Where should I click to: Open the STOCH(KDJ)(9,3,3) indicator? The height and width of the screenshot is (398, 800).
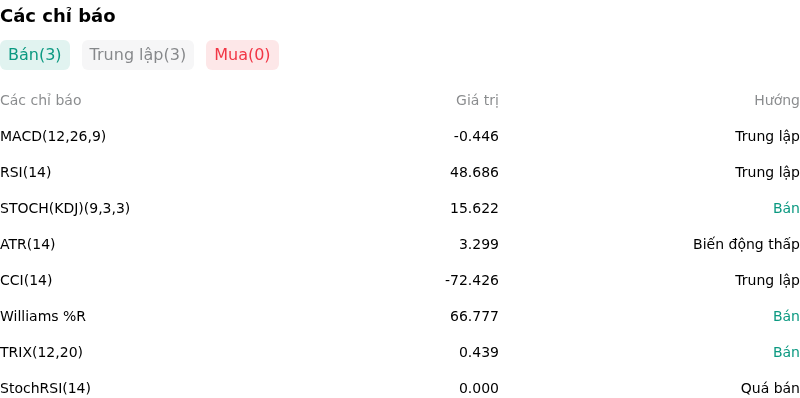click(65, 208)
